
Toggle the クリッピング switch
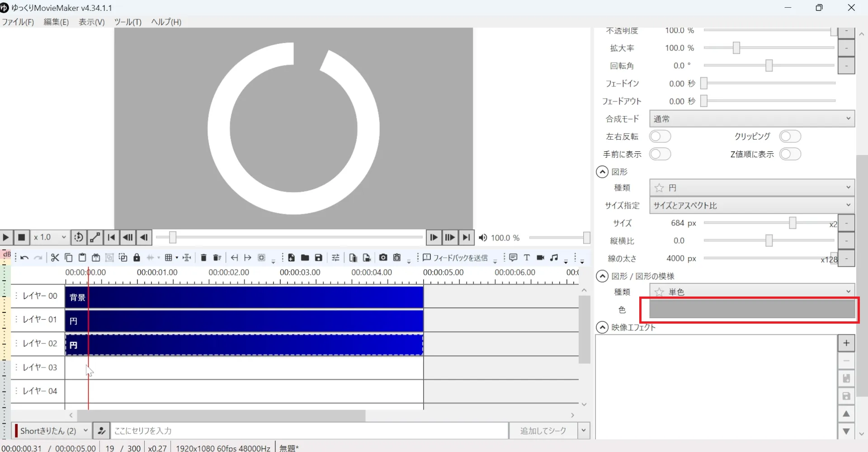tap(790, 137)
